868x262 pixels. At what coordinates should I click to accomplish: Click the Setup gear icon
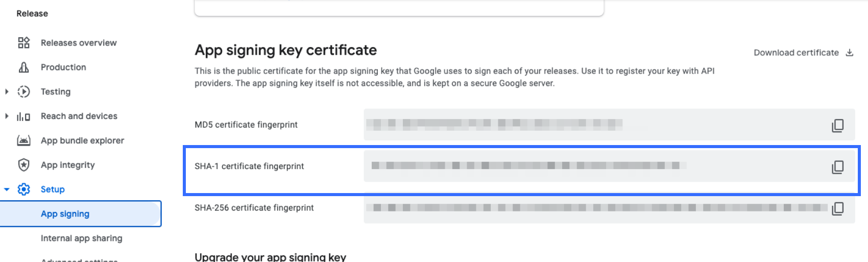(23, 189)
